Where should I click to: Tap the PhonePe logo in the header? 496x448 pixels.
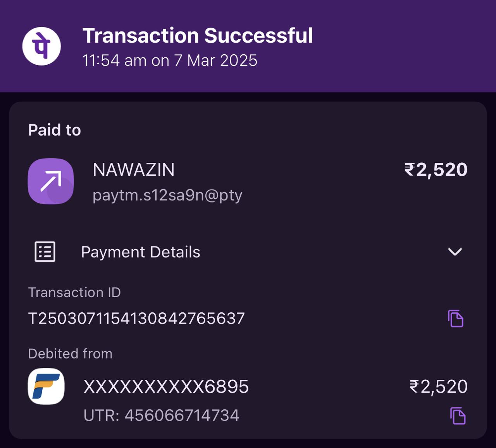point(41,46)
